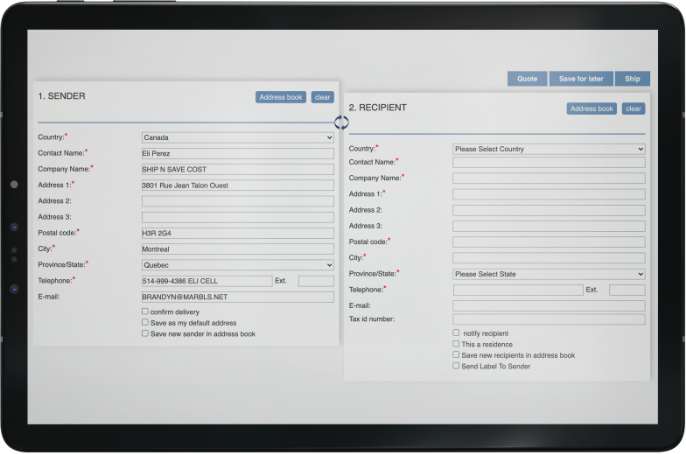
Task: Enable the confirm delivery checkbox
Action: (x=145, y=312)
